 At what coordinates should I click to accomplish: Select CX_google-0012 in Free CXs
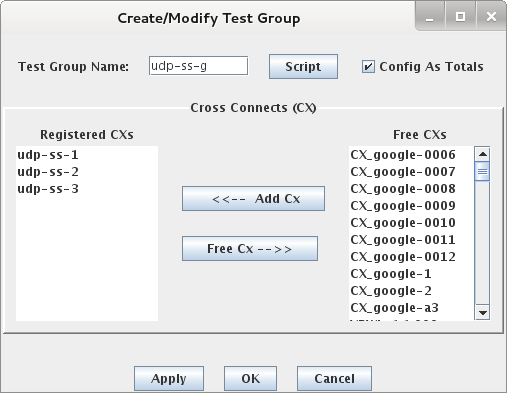[411, 257]
